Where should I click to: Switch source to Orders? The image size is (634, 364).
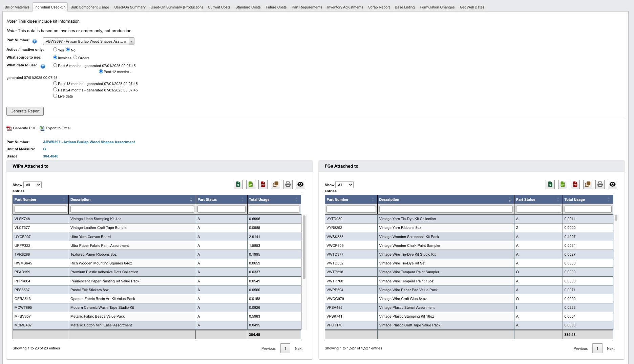coord(76,57)
